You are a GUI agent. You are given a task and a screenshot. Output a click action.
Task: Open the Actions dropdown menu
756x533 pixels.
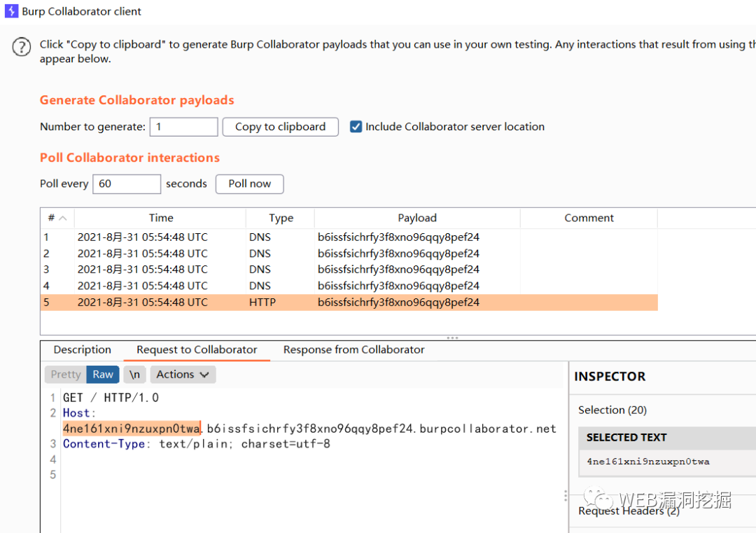click(183, 375)
